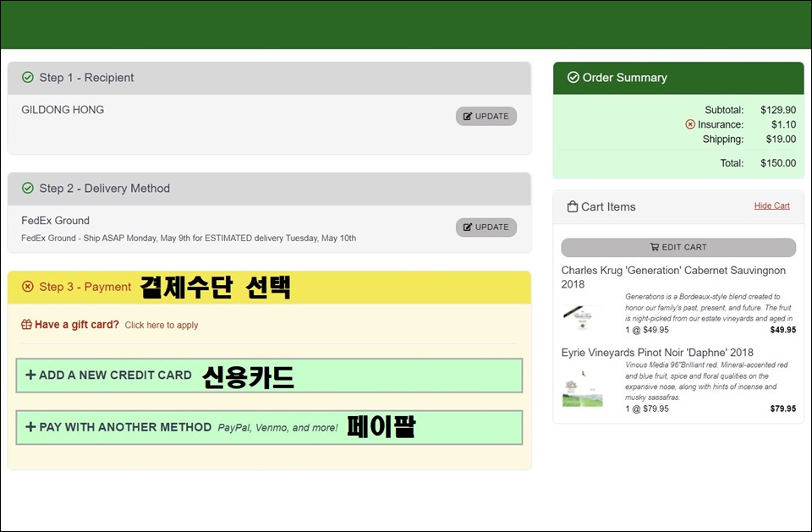Click the Total amount $150.00
Screen dimensions: 812x532
(778, 163)
